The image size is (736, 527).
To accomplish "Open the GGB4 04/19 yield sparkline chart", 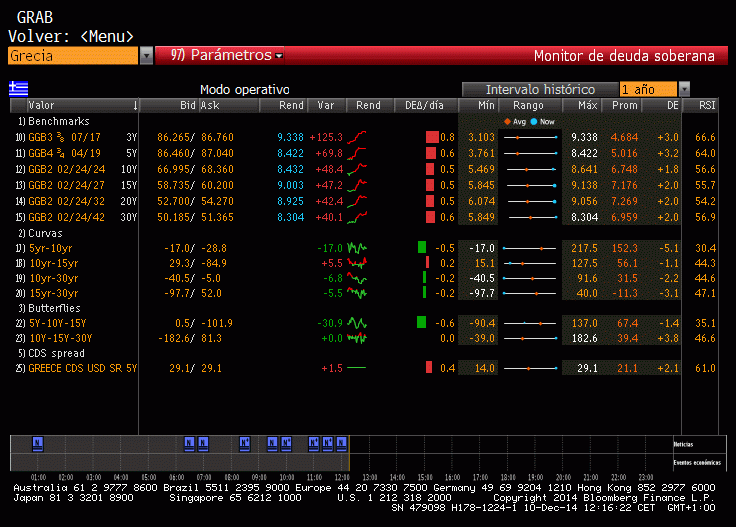I will click(357, 153).
